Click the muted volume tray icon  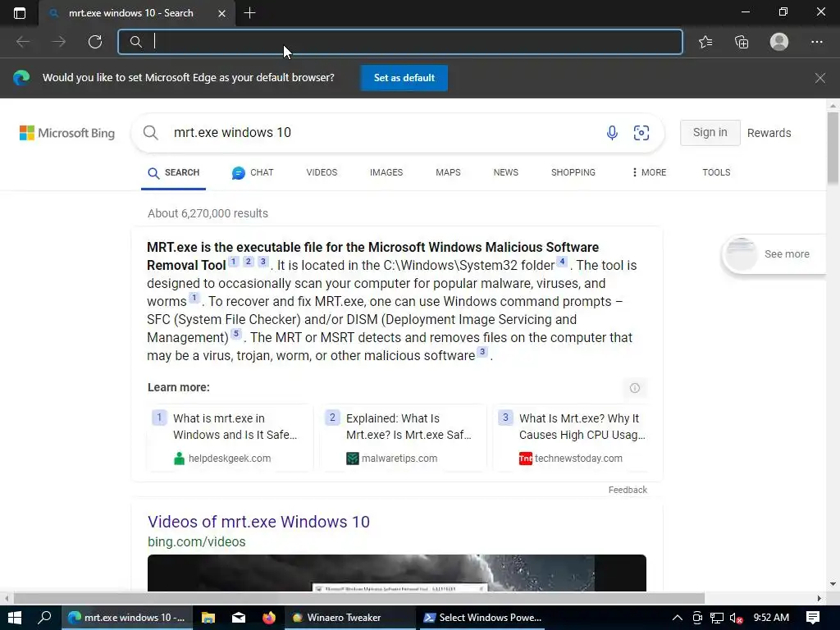[737, 618]
